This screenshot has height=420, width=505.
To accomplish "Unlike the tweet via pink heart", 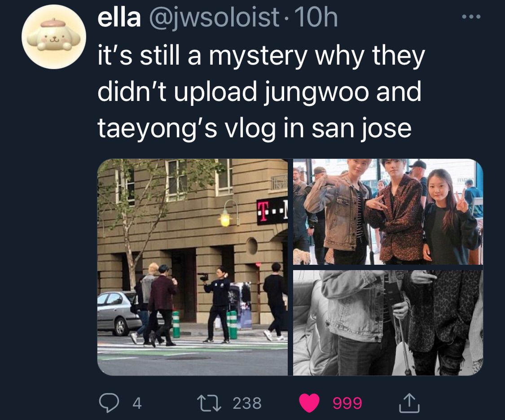I will point(309,403).
